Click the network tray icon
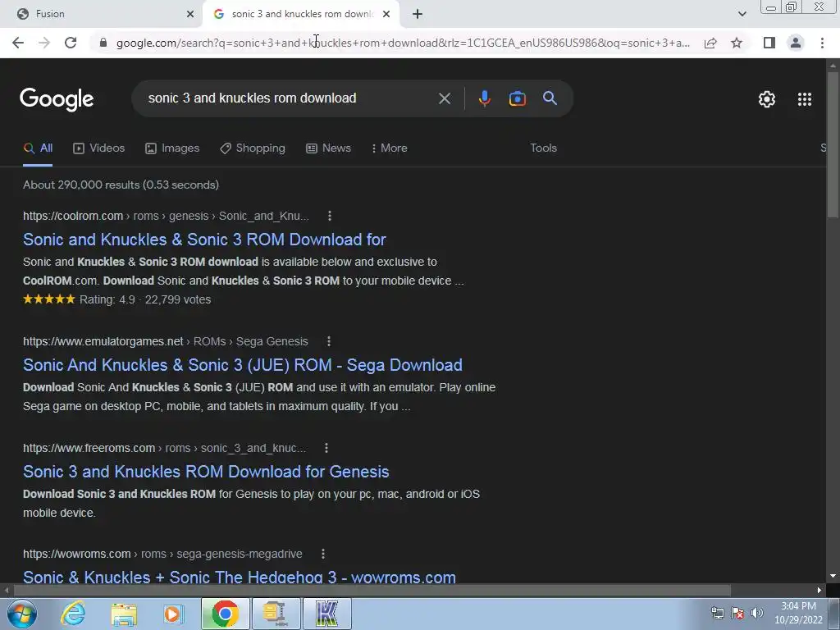Viewport: 840px width, 630px height. pos(717,613)
